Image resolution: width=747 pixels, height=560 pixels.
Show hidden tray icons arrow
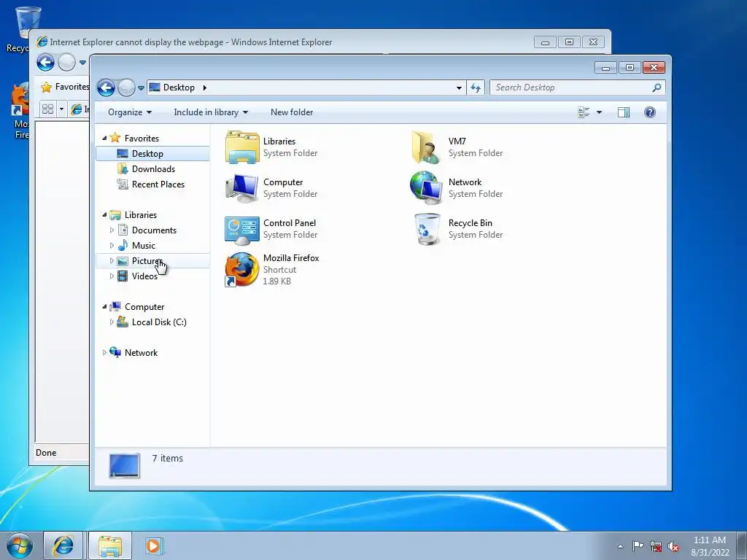tap(620, 546)
